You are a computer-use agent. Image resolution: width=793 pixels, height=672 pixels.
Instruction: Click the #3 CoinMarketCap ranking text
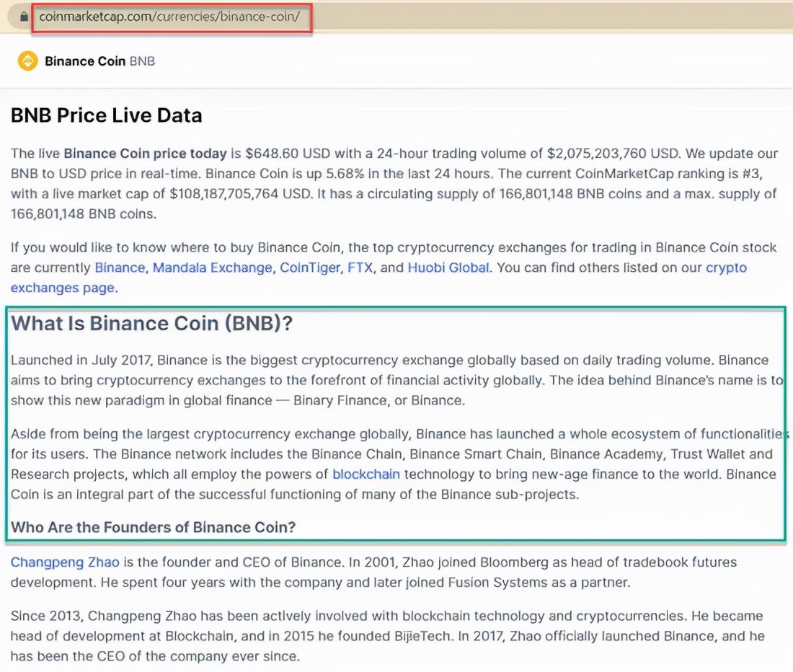750,174
